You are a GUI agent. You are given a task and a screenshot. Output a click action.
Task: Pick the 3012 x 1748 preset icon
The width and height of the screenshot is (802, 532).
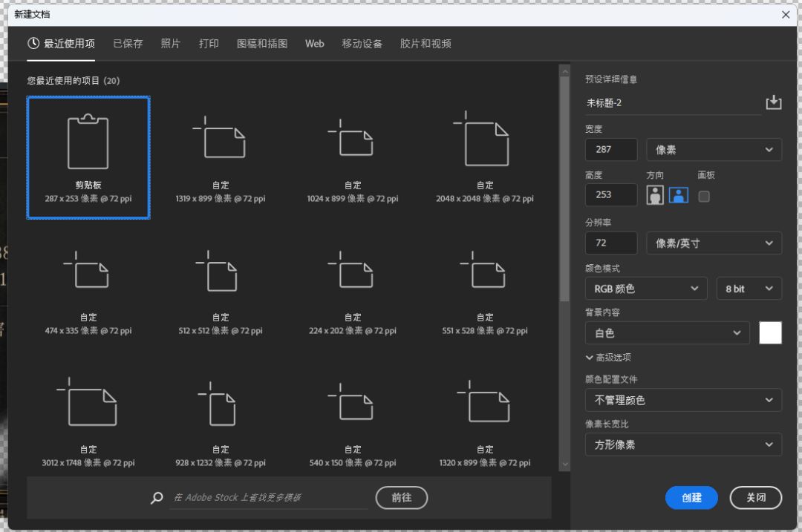pos(88,401)
